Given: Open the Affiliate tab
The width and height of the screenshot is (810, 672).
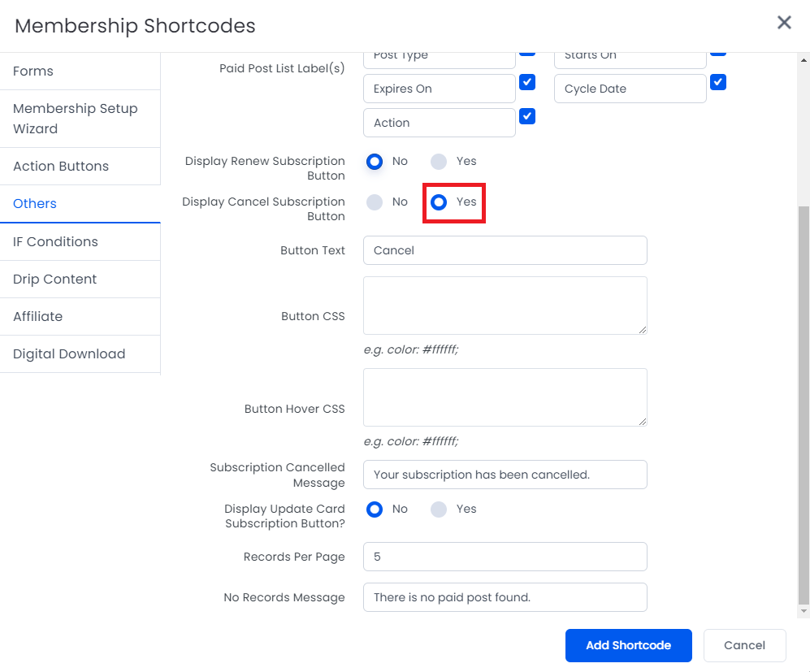Looking at the screenshot, I should point(37,317).
